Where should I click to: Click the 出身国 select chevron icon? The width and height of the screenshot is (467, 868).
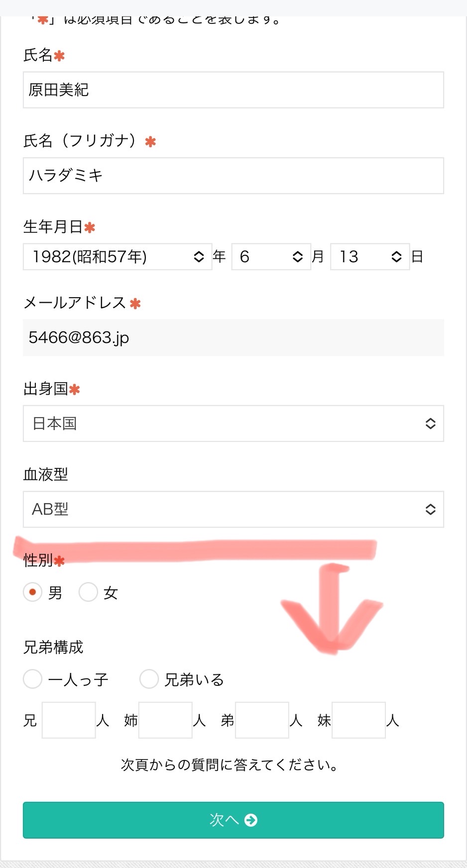(x=431, y=424)
